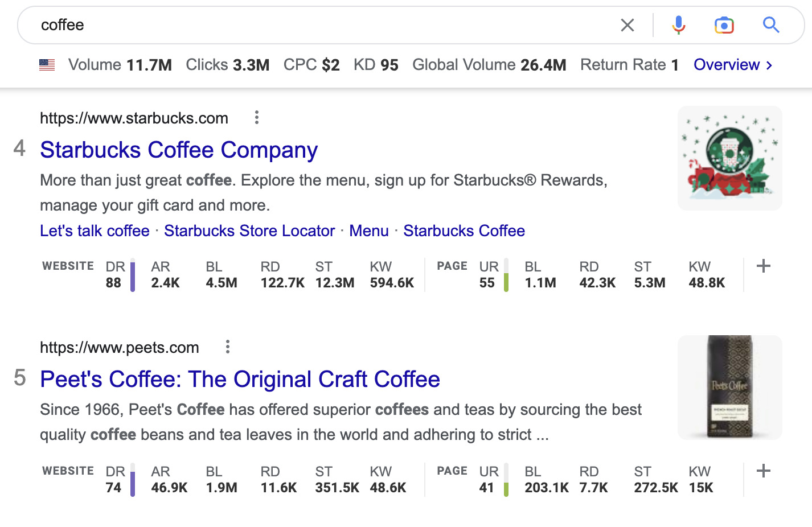
Task: Open the keyword Overview link
Action: [727, 64]
